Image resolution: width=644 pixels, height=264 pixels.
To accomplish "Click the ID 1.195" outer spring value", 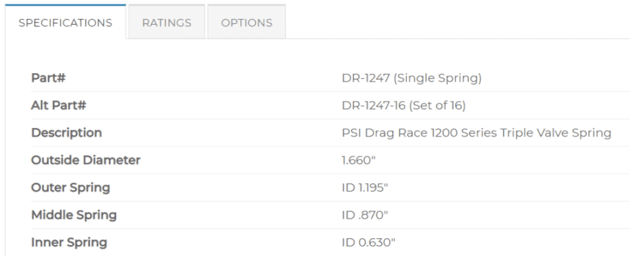I will (365, 188).
